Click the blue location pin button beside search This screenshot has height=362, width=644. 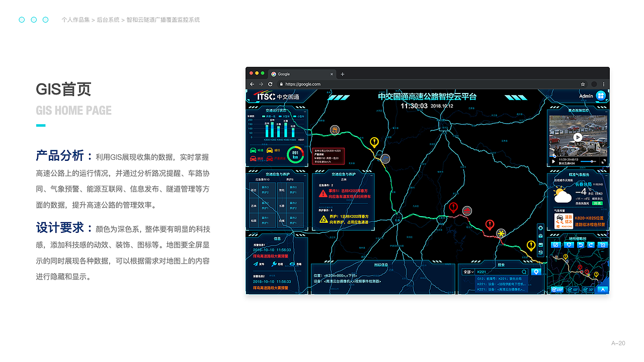536,271
